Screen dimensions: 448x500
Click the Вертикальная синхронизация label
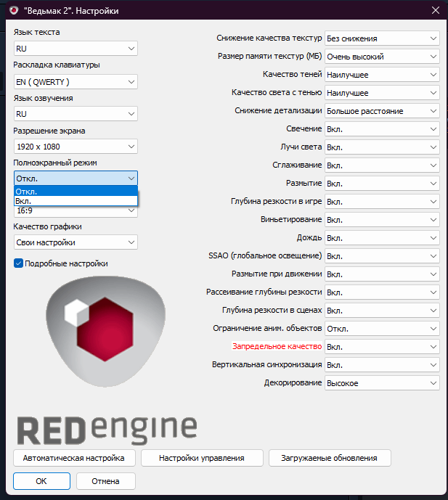point(266,364)
